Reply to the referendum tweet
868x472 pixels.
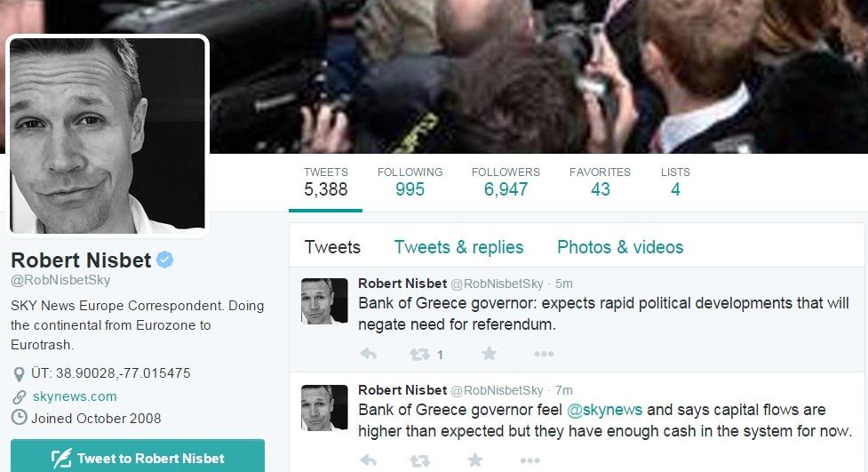click(x=368, y=354)
